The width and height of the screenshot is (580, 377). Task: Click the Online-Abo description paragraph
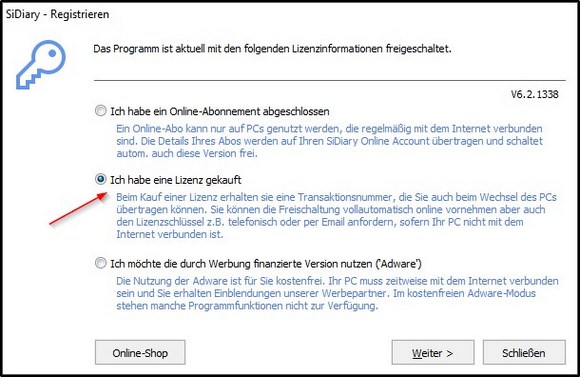click(329, 141)
